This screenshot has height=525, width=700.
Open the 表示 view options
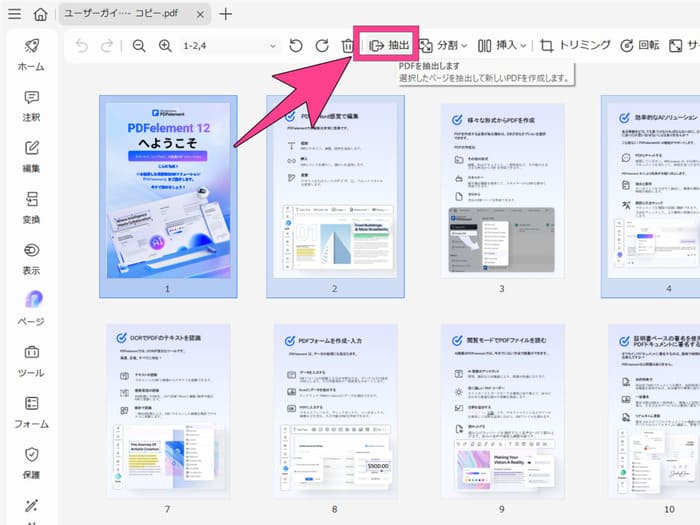pos(31,259)
